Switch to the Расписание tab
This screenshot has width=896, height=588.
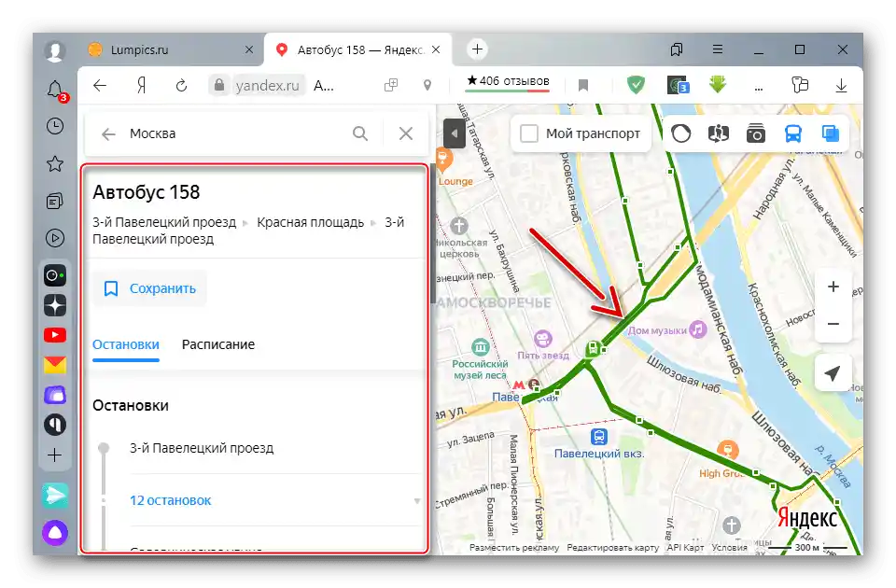[x=218, y=344]
